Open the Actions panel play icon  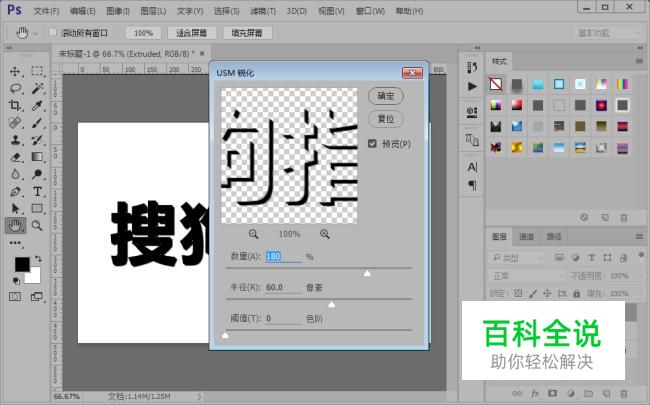pyautogui.click(x=472, y=86)
